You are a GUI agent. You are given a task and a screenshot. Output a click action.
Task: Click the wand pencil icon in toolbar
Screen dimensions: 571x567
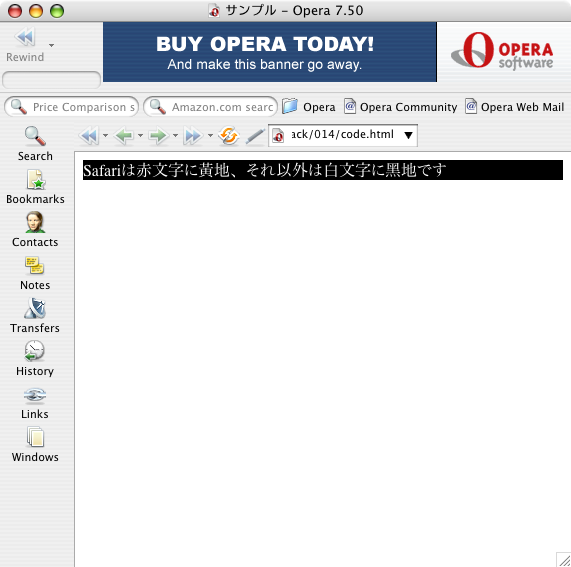[255, 136]
